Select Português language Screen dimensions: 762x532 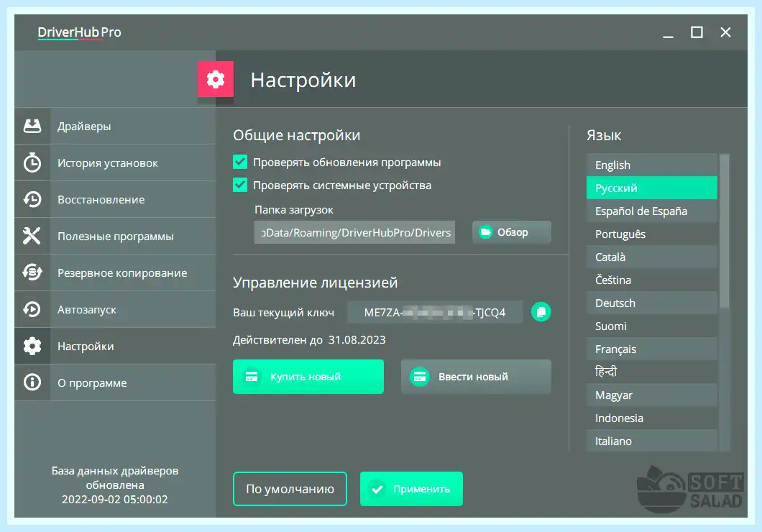[652, 234]
